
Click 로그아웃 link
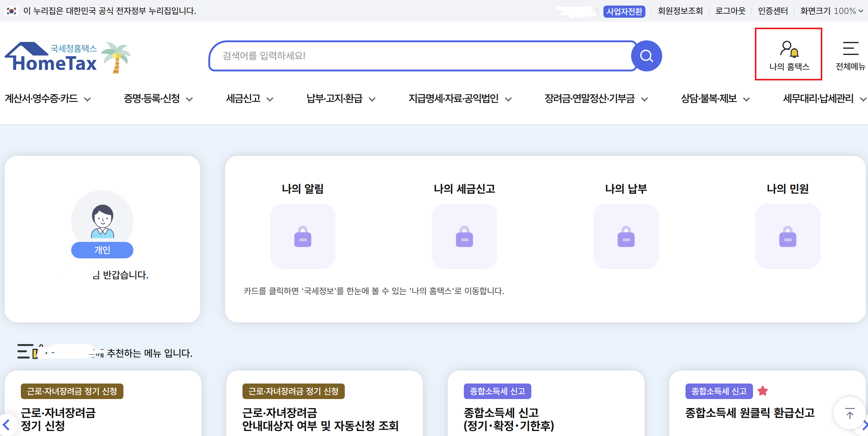tap(730, 11)
